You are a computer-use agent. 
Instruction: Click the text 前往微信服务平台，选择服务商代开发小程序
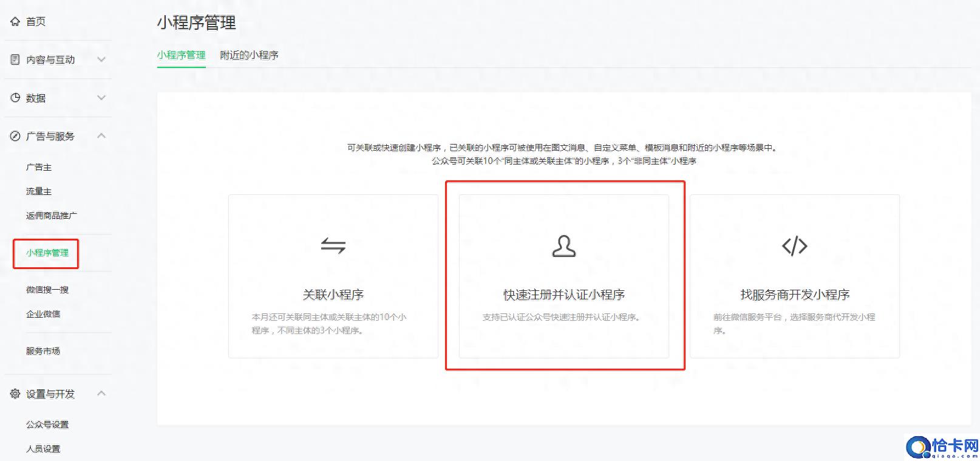(x=794, y=324)
